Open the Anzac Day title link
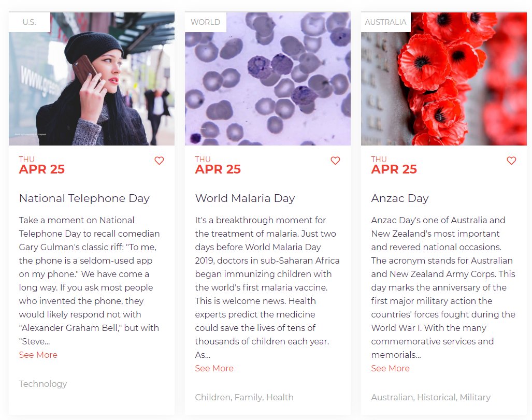 click(x=400, y=198)
